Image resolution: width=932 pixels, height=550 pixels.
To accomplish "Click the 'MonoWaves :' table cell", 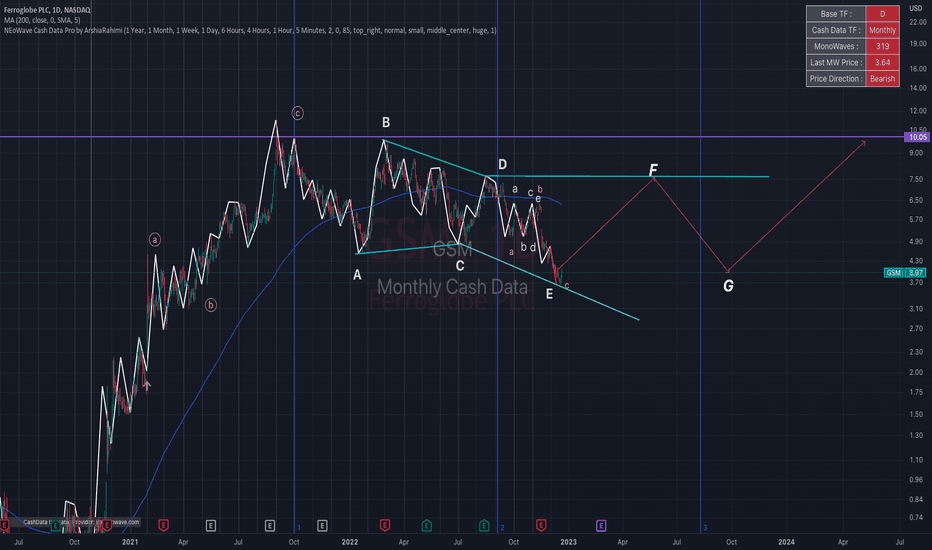I will [x=836, y=46].
